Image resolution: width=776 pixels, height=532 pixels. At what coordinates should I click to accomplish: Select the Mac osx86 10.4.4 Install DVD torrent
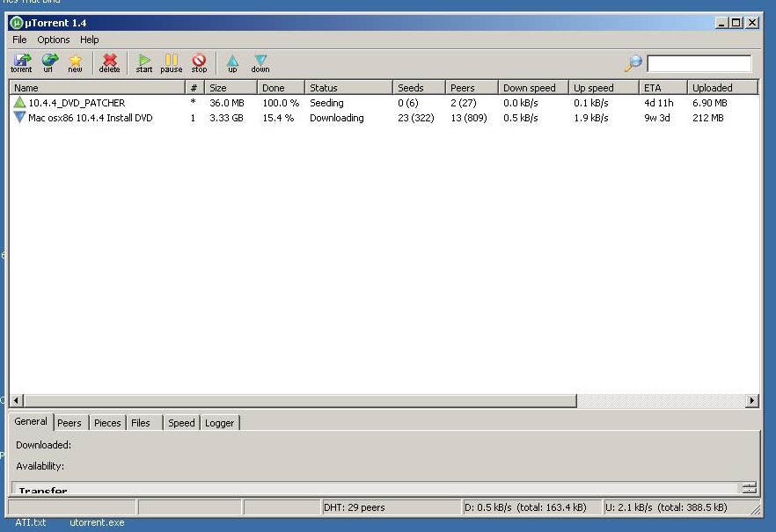pyautogui.click(x=384, y=118)
